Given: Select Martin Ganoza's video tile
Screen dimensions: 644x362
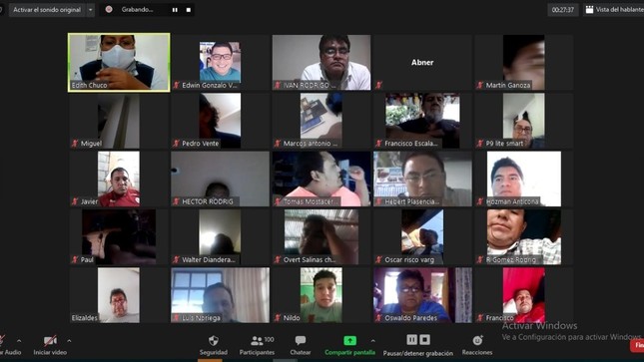Looking at the screenshot, I should coord(524,63).
